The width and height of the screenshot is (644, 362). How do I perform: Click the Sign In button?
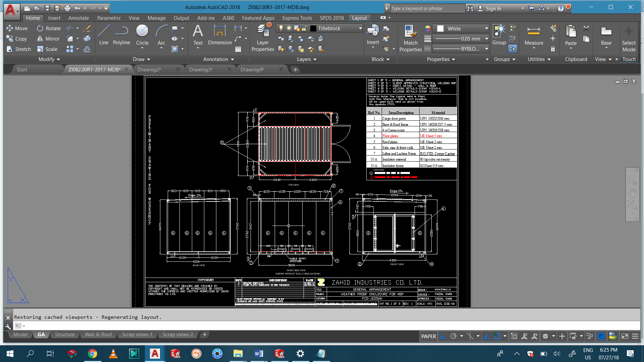[493, 8]
